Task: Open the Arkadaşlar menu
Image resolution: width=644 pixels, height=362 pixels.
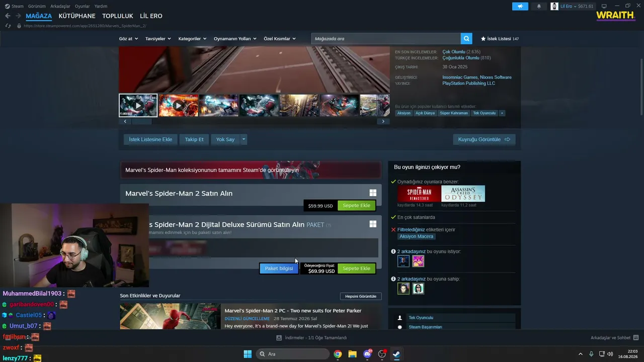Action: point(60,6)
